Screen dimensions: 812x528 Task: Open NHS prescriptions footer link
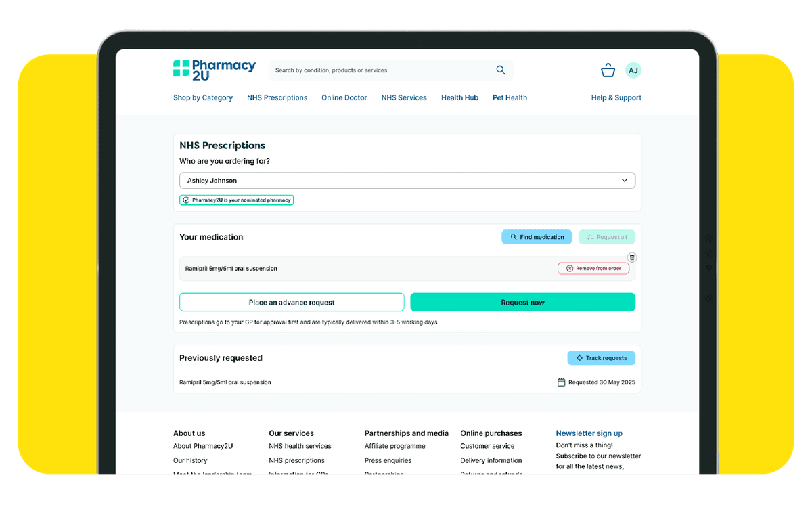[296, 460]
